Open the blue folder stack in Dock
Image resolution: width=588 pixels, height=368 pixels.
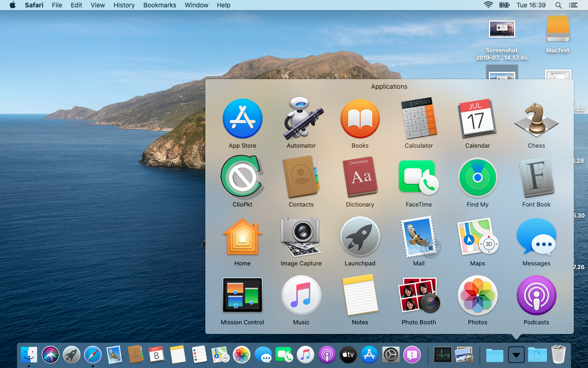(x=495, y=355)
